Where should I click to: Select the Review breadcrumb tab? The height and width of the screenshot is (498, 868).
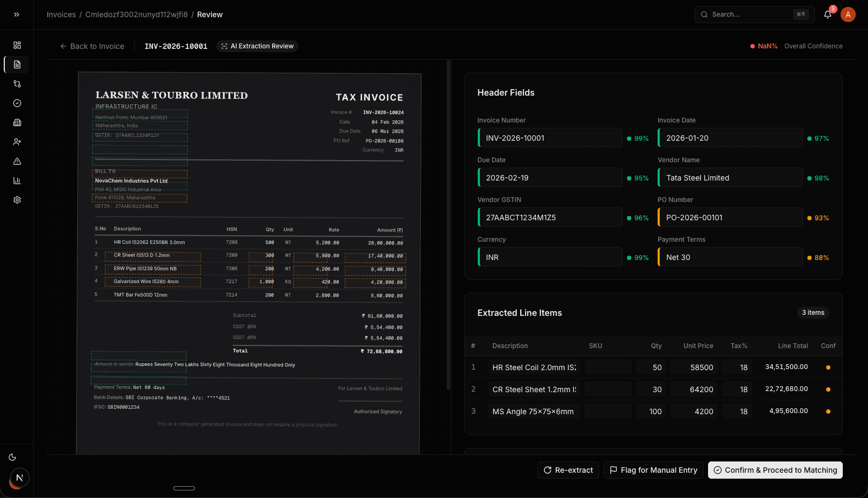coord(209,15)
